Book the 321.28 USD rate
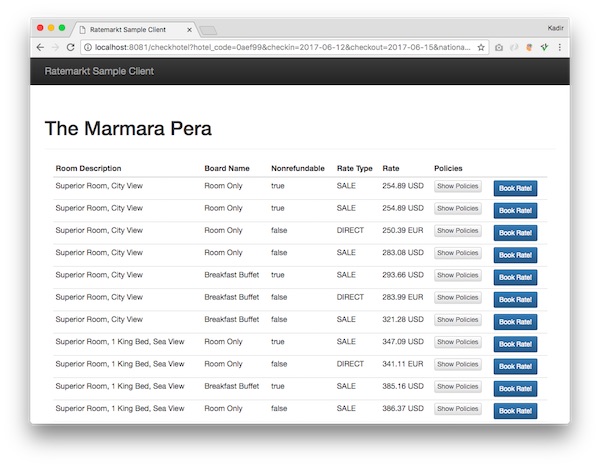 pyautogui.click(x=515, y=322)
